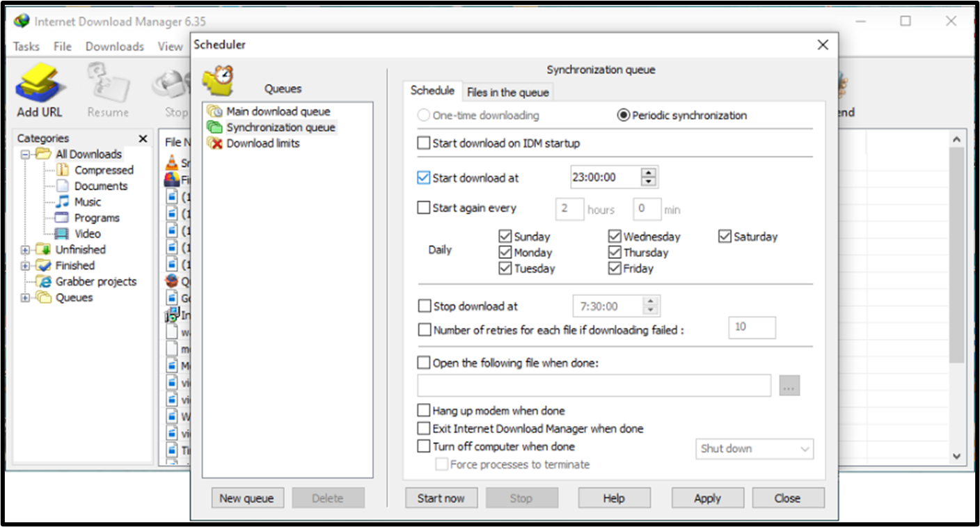Click the Queues folder icon in Categories
This screenshot has width=980, height=527.
44,297
